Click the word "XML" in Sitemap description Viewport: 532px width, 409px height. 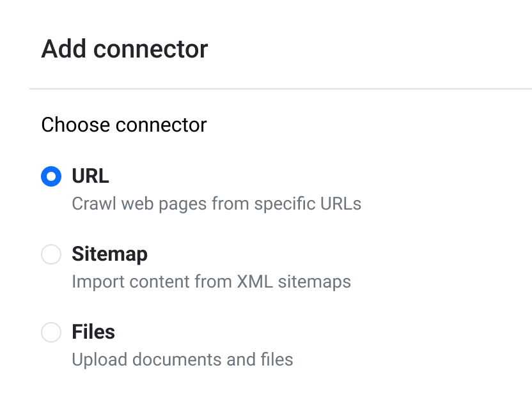point(255,282)
